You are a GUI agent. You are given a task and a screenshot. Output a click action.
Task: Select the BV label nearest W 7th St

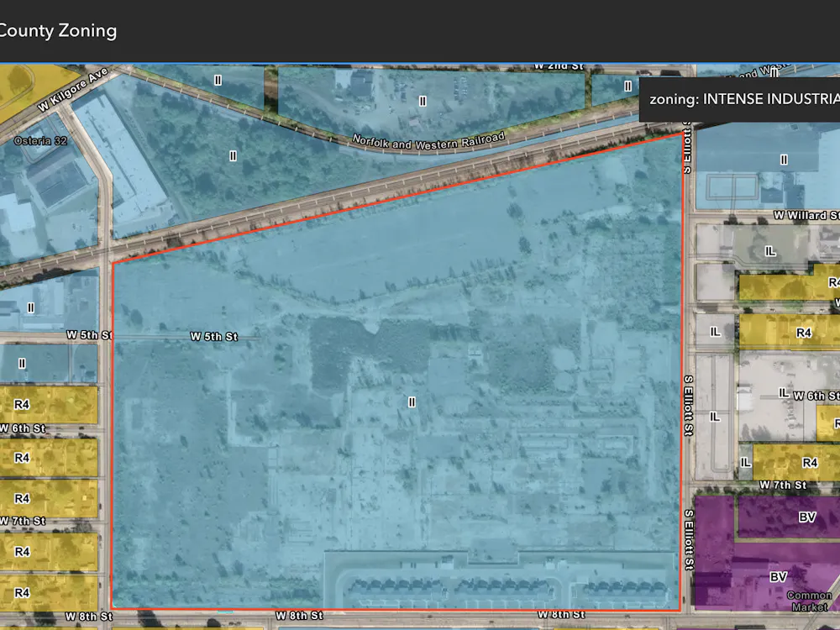point(806,517)
